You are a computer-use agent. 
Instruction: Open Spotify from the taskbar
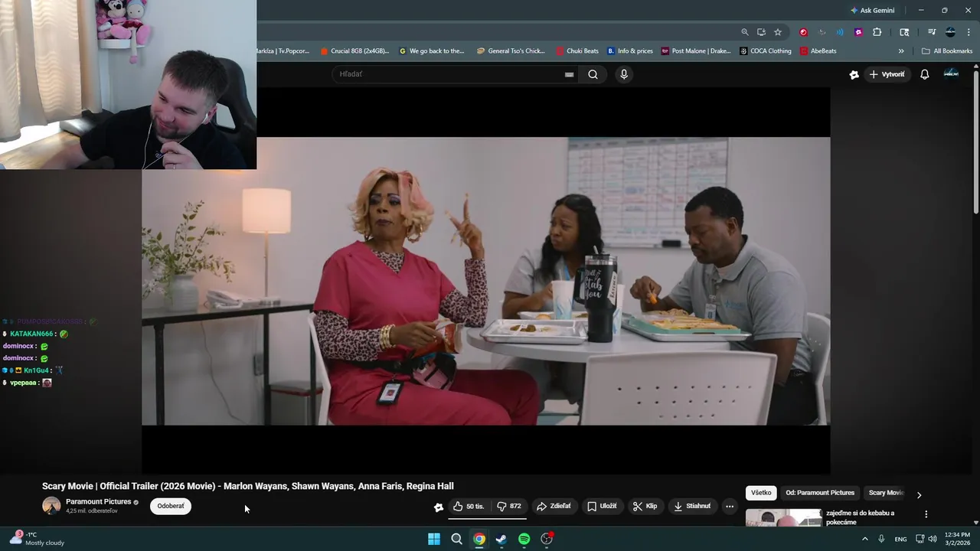click(524, 539)
